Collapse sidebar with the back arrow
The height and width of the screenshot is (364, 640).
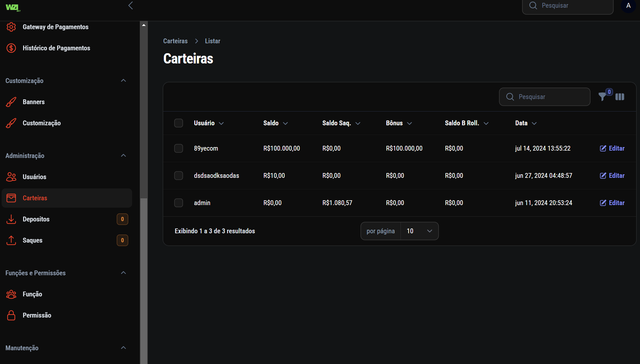click(131, 5)
